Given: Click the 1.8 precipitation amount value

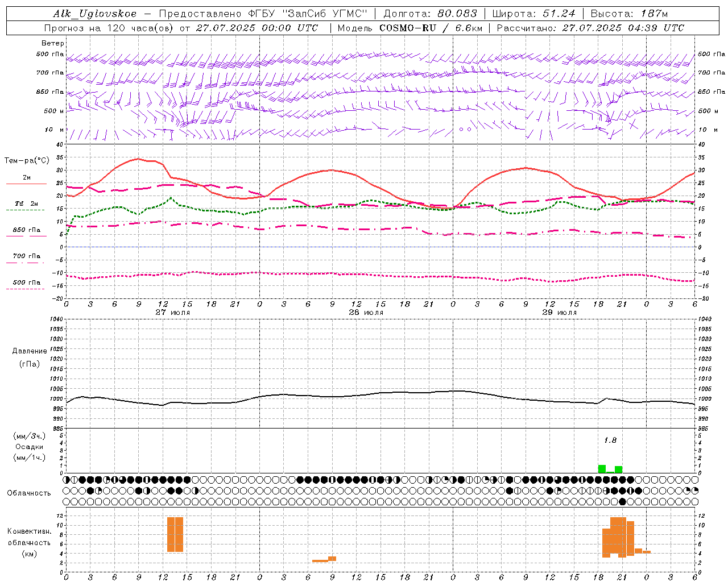Looking at the screenshot, I should point(610,440).
